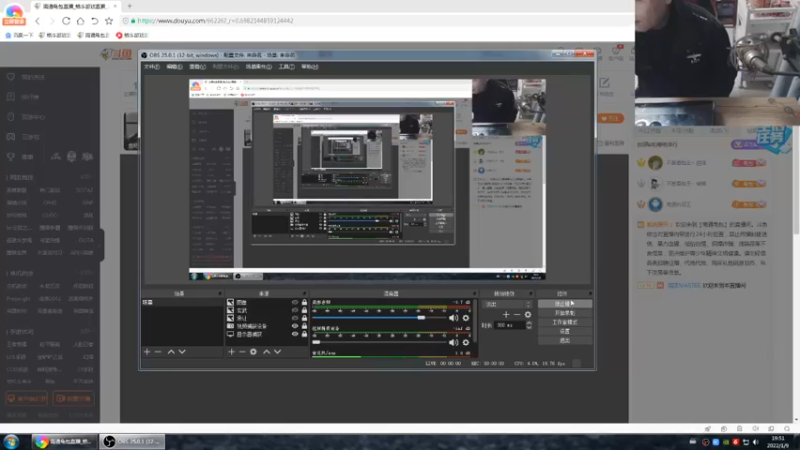
Task: Mute the 桌面音频 desktop audio speaker icon
Action: (453, 318)
